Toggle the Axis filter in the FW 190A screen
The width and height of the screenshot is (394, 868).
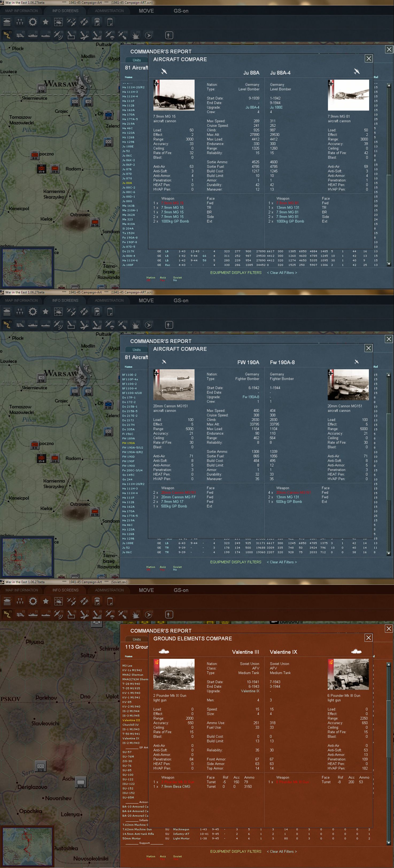coord(163,568)
